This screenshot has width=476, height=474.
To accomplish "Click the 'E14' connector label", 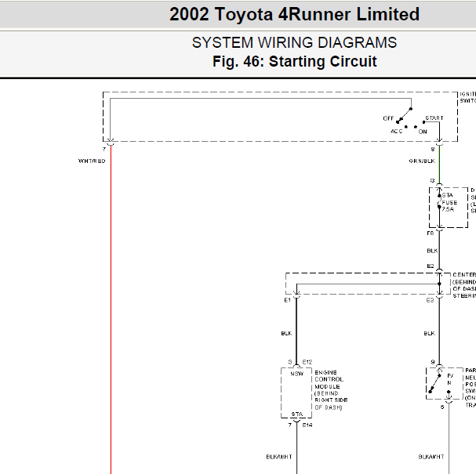I will (307, 425).
